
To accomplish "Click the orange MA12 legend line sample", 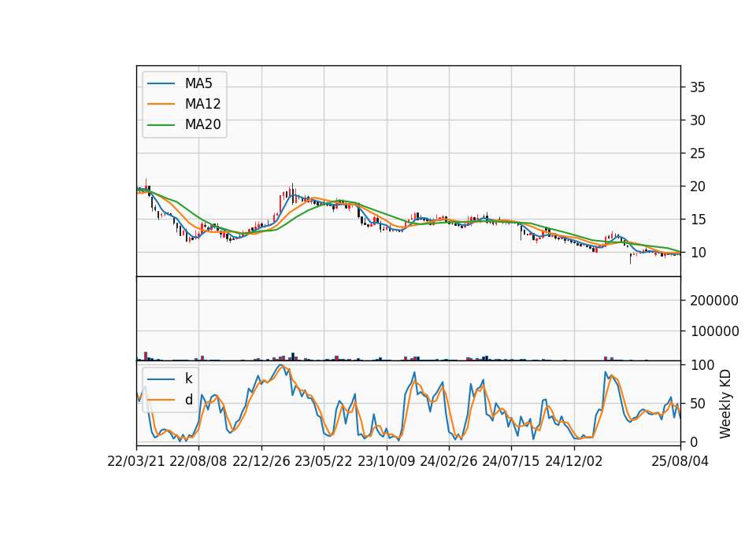I will (161, 104).
